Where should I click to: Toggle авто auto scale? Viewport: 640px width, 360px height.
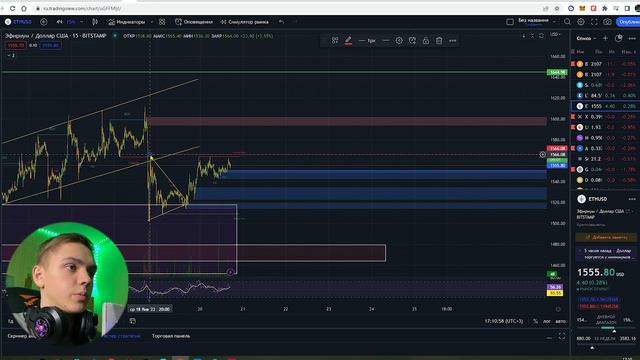560,321
